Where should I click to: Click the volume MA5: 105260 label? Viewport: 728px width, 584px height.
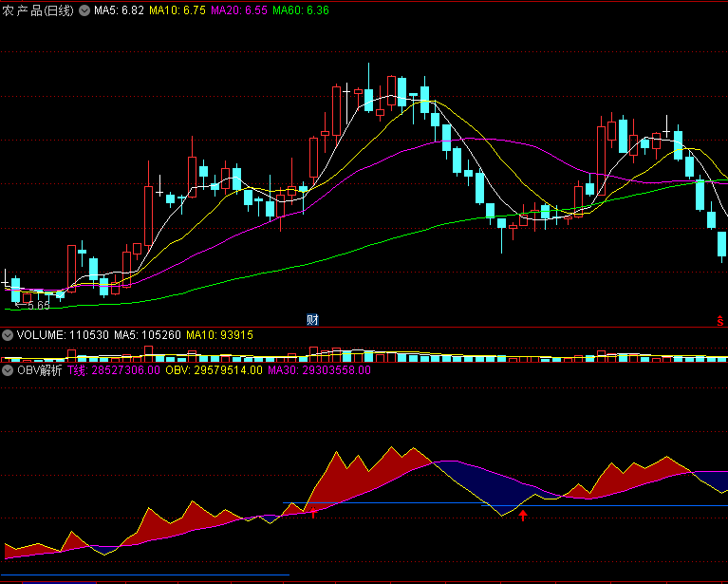click(148, 335)
